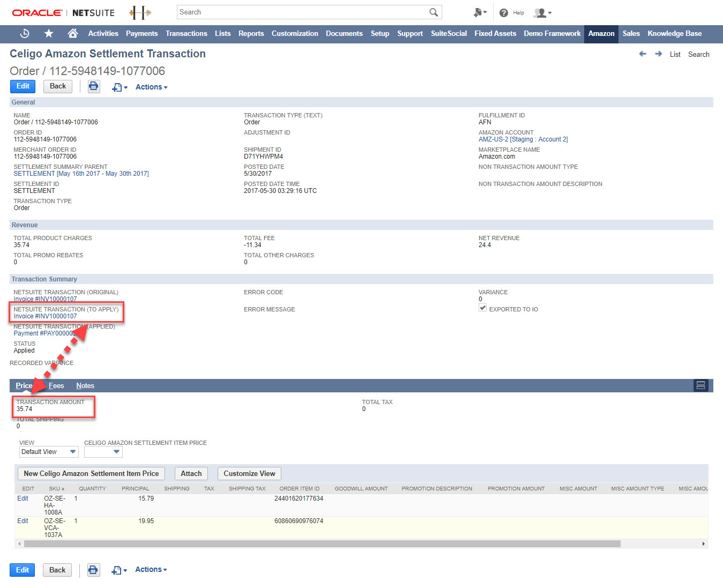Screen dimensions: 723x588
Task: Click the top Back button
Action: click(x=58, y=86)
